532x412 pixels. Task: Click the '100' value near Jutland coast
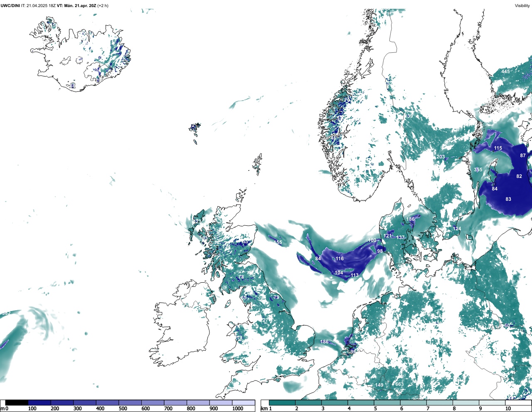coord(372,240)
